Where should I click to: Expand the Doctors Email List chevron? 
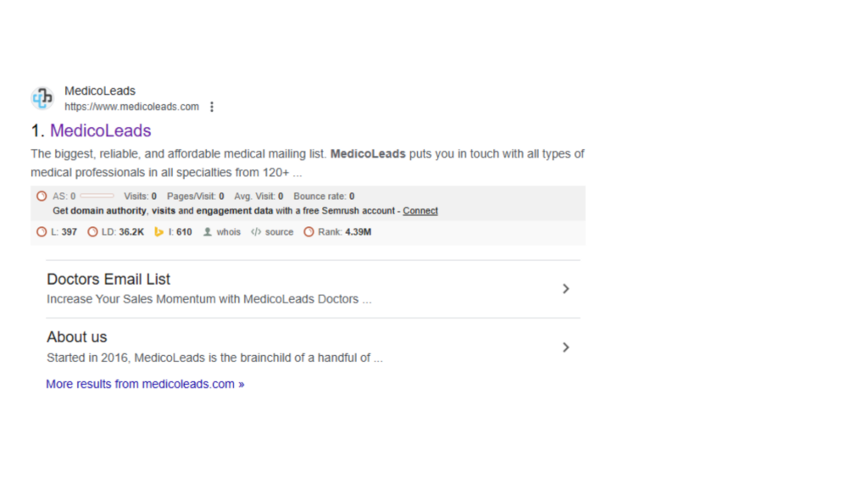pos(565,289)
